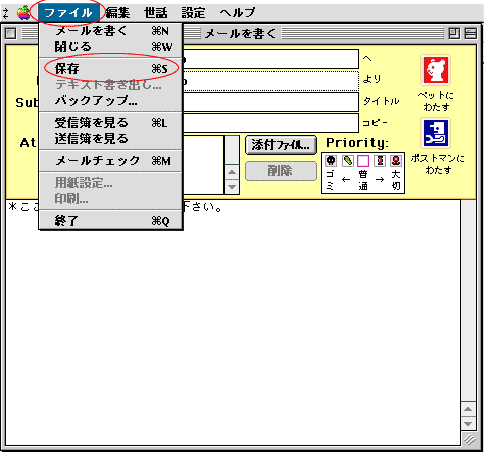Image resolution: width=484 pixels, height=452 pixels.
Task: Select the red flower important priority icon
Action: (396, 161)
